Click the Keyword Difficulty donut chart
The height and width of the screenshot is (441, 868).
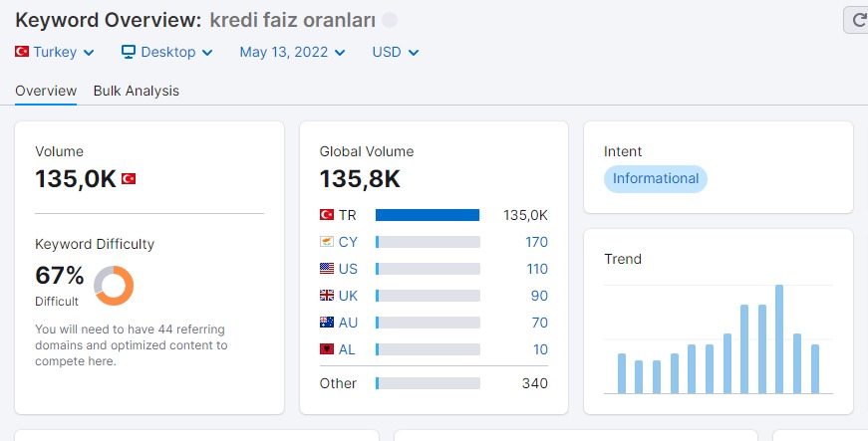pos(114,286)
